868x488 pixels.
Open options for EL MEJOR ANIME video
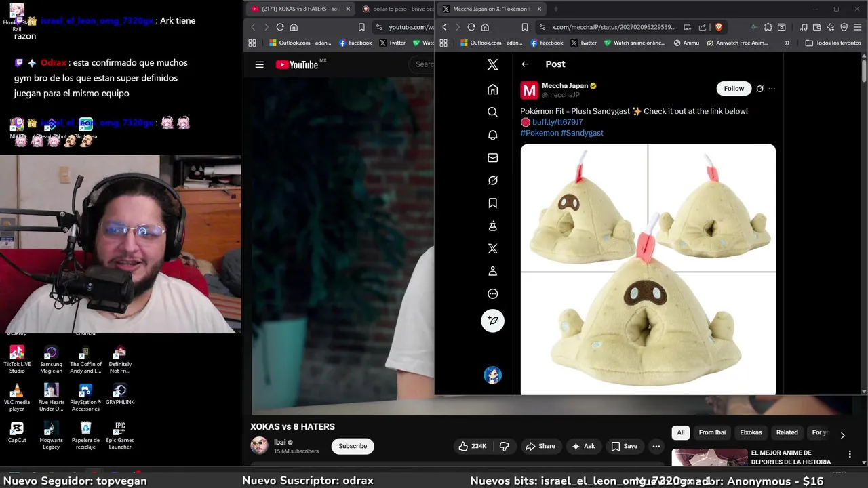point(850,454)
